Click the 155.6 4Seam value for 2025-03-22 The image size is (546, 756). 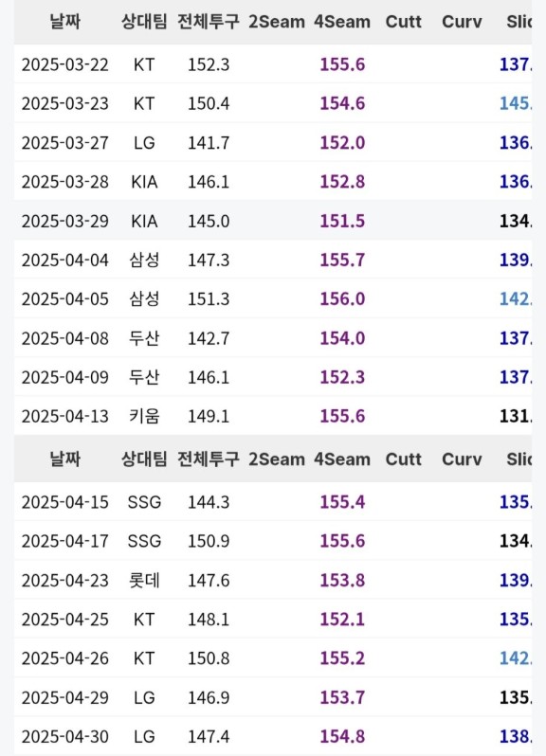[x=342, y=64]
